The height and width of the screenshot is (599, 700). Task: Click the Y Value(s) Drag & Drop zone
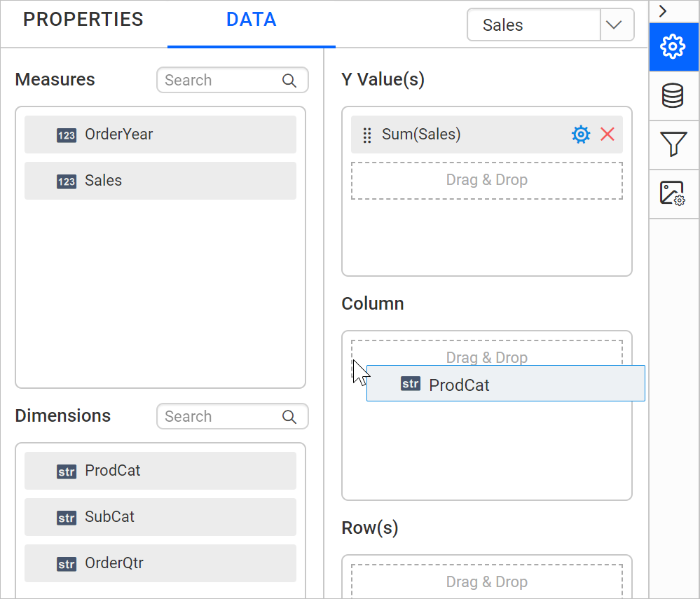(x=486, y=181)
